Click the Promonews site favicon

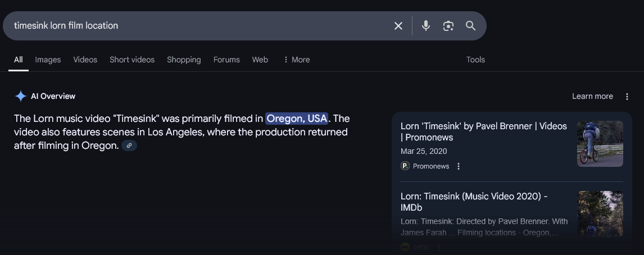point(405,166)
